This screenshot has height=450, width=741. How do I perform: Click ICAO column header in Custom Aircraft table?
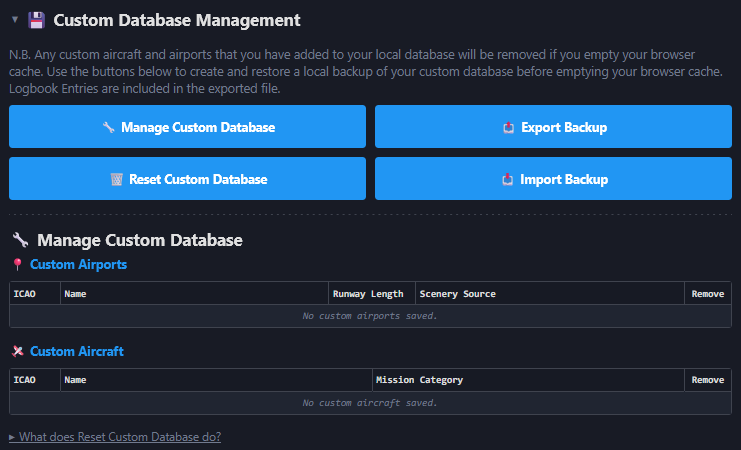pos(35,380)
